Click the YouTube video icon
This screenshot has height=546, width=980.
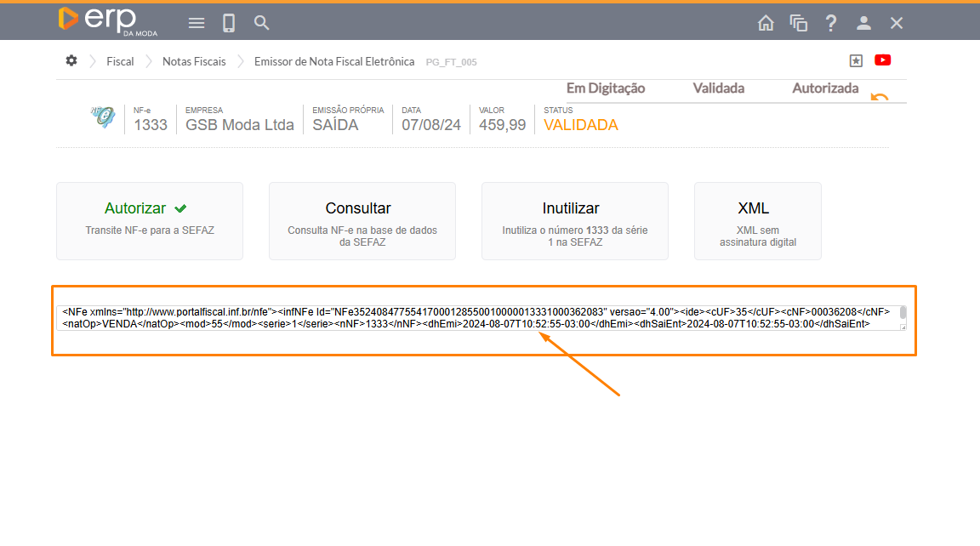(x=882, y=60)
